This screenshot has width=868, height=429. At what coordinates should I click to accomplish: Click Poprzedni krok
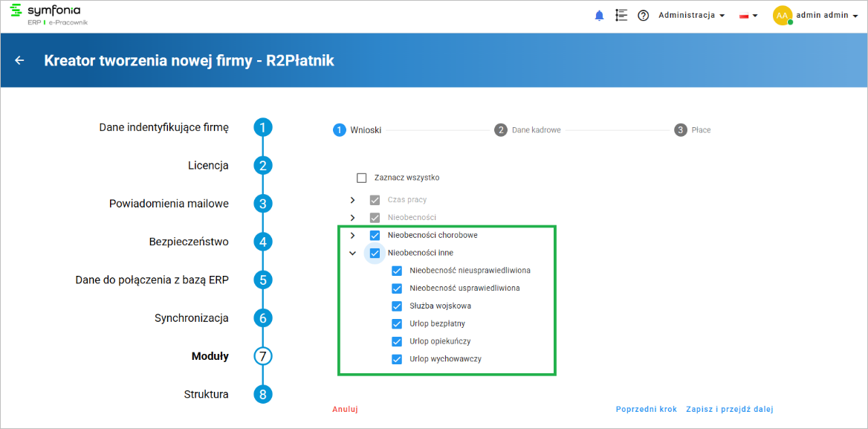pos(646,410)
